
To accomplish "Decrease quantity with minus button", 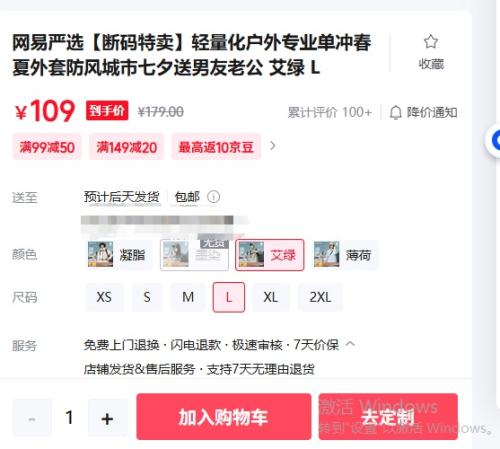I will click(x=32, y=418).
